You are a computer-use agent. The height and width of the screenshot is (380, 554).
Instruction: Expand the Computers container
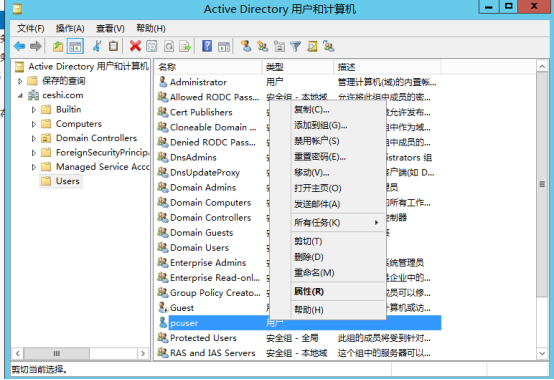[34, 124]
